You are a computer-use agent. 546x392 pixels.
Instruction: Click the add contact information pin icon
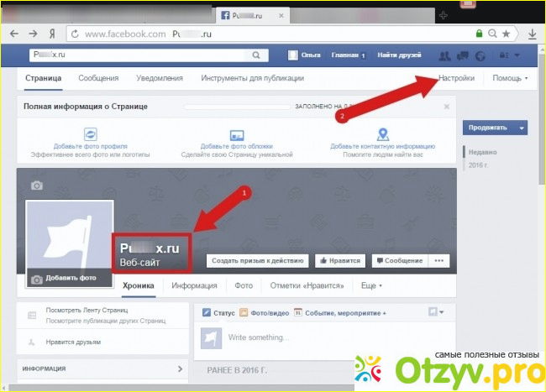[382, 134]
